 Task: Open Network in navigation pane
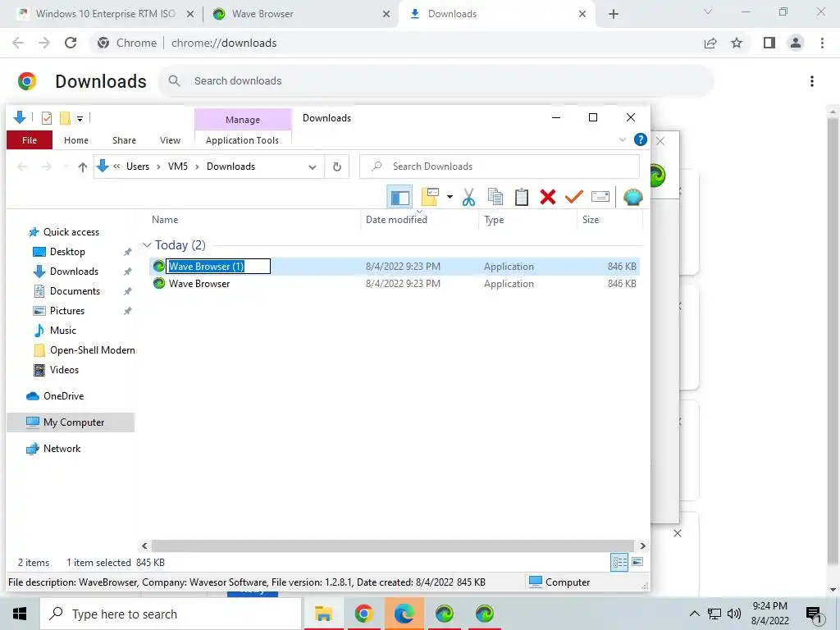point(62,449)
